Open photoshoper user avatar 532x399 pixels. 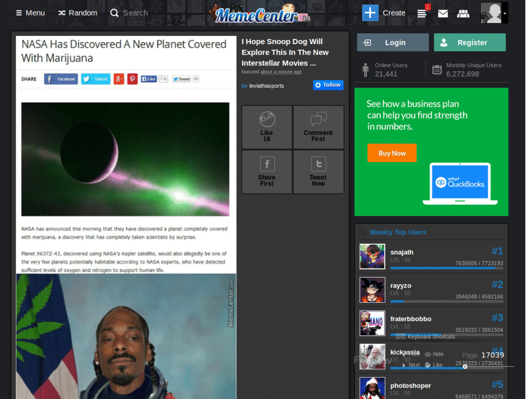[372, 388]
